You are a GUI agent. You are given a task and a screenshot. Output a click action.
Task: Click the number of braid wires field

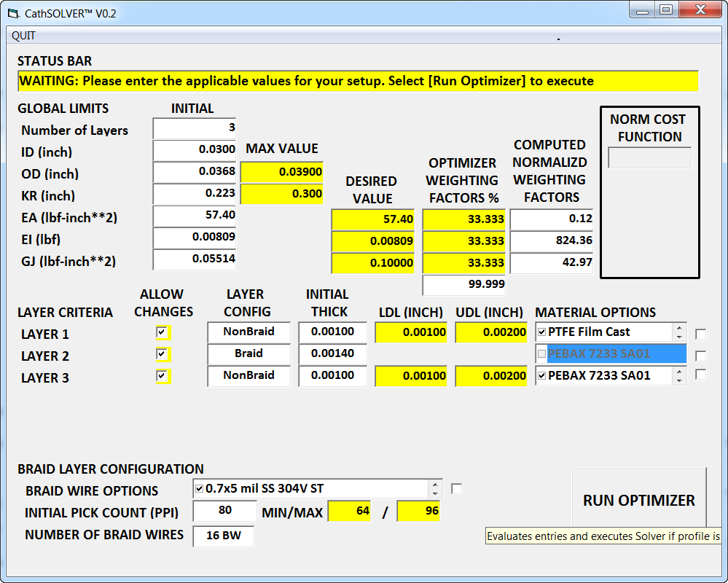click(x=223, y=536)
